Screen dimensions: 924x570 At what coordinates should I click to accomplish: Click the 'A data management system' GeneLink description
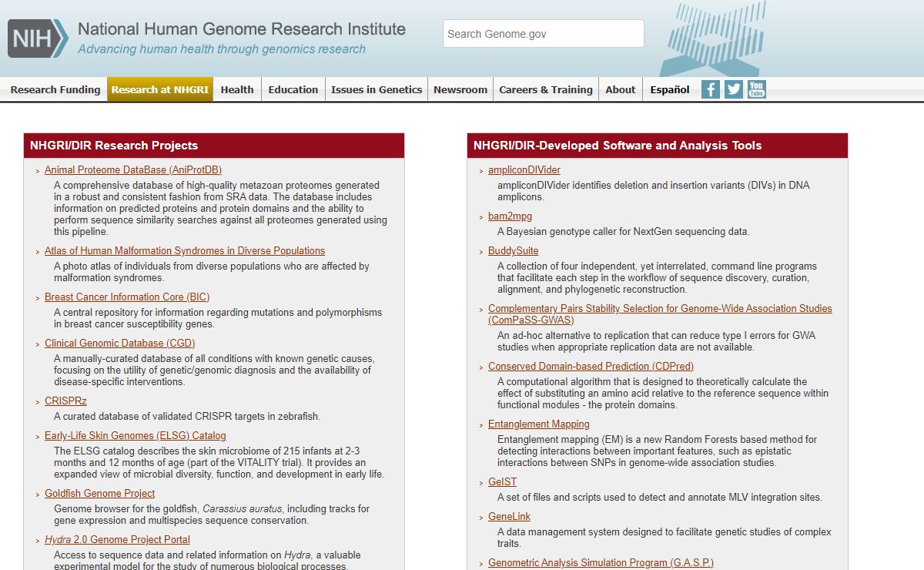click(665, 538)
